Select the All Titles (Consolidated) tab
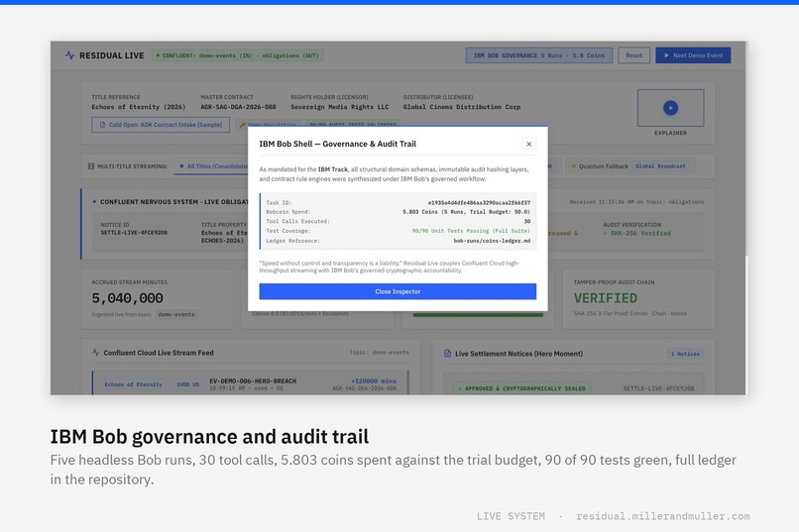Screen dimensions: 799x532 coord(211,166)
